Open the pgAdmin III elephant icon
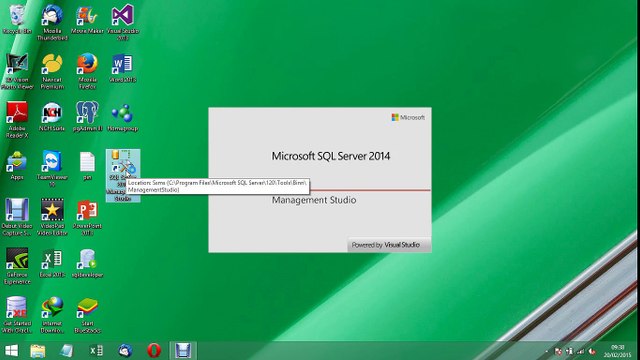The height and width of the screenshot is (360, 640). (x=87, y=117)
